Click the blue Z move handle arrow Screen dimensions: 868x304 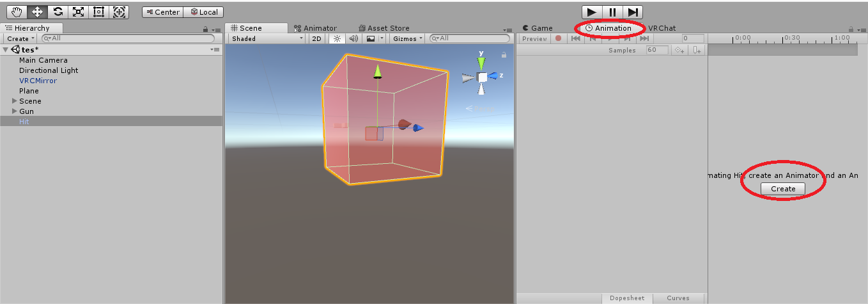pos(417,128)
